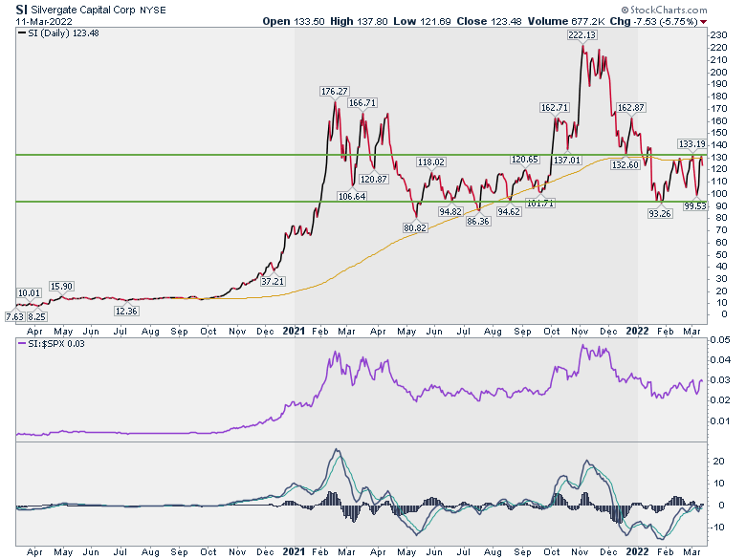
Task: Click the 7.63 price label
Action: point(14,316)
